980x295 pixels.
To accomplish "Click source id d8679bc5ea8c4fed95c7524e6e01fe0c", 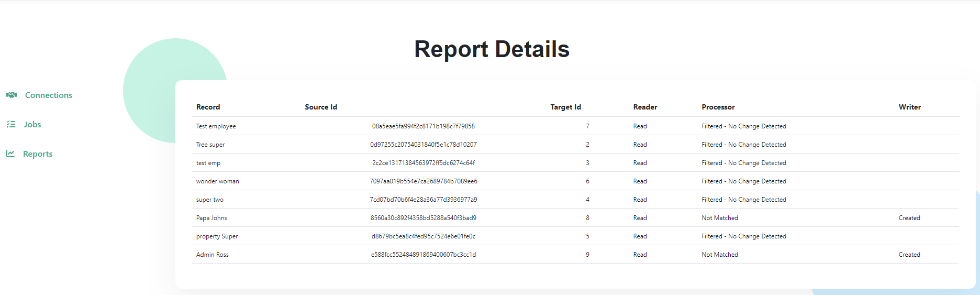I will coord(424,236).
